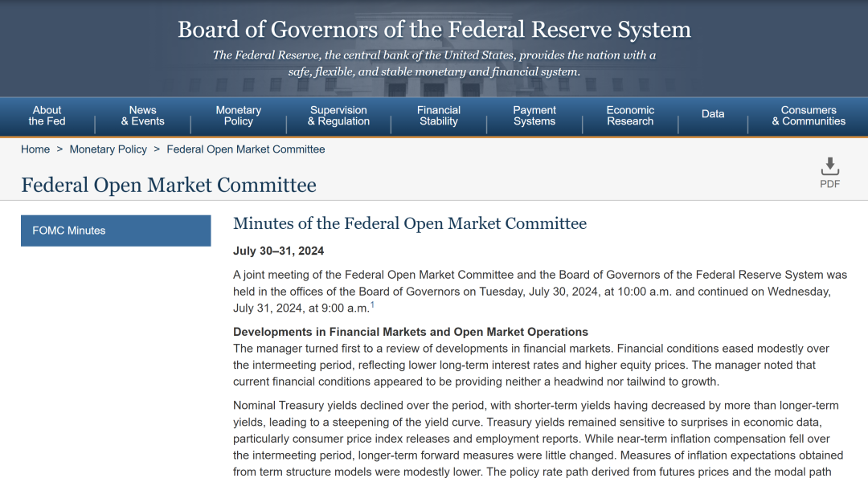This screenshot has width=868, height=478.
Task: Click the 'Federal Open Market Committee' page title
Action: pyautogui.click(x=169, y=185)
